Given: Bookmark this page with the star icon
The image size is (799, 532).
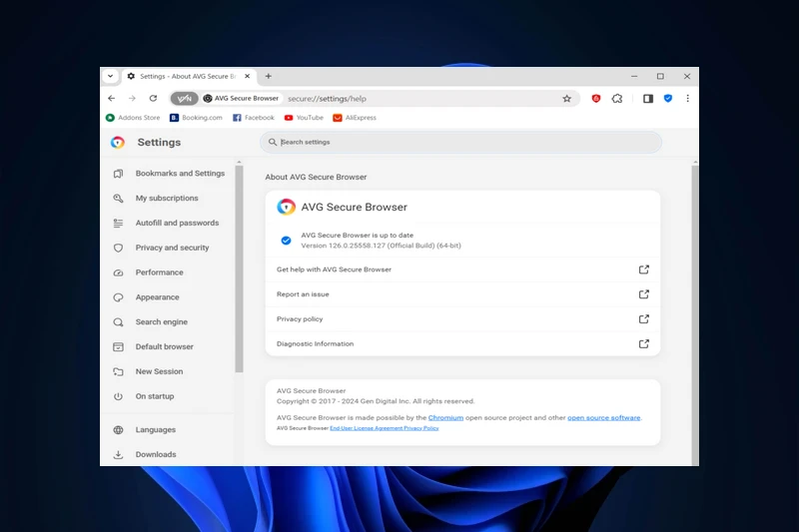Looking at the screenshot, I should click(566, 99).
